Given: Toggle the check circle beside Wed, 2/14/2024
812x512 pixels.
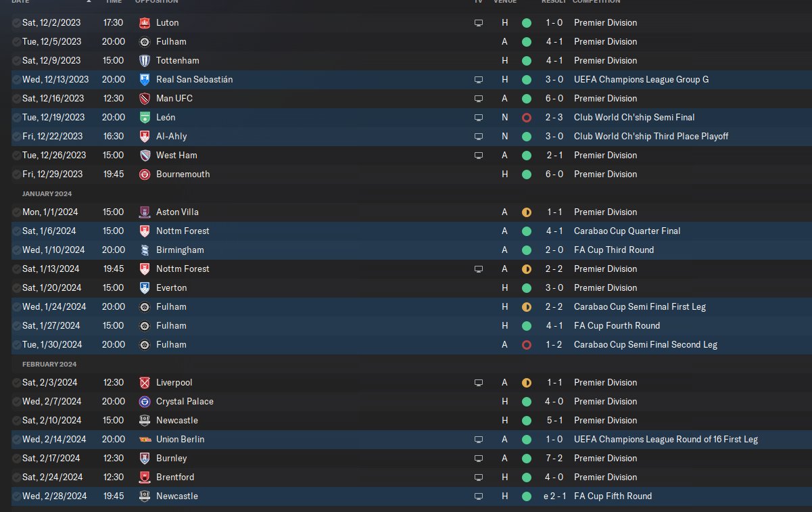Looking at the screenshot, I should click(x=16, y=440).
